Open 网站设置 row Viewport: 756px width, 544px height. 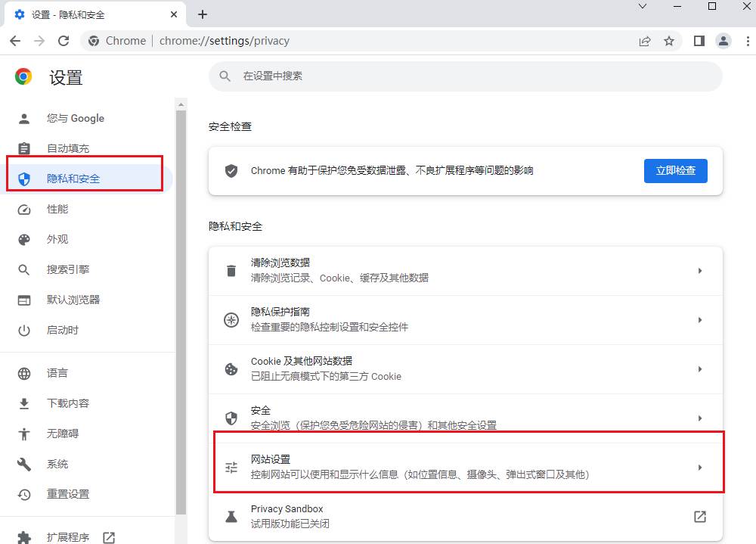pyautogui.click(x=466, y=468)
